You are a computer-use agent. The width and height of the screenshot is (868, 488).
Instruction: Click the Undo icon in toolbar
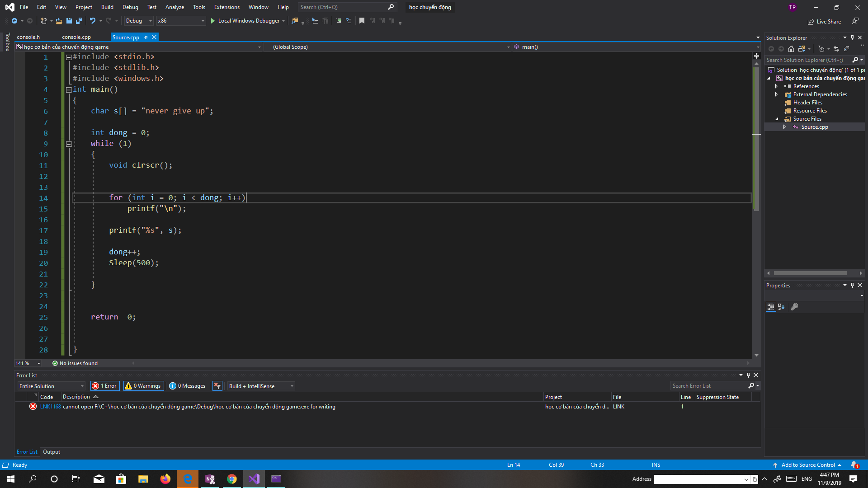pyautogui.click(x=92, y=21)
